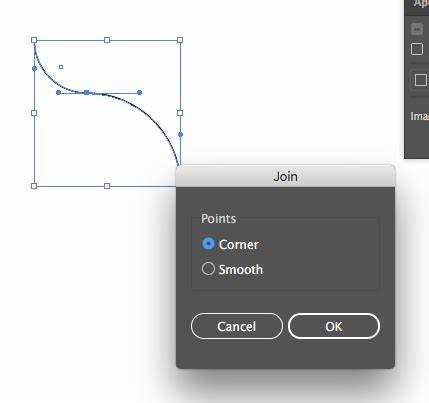Image resolution: width=429 pixels, height=403 pixels.
Task: Cancel the Join dialog
Action: pos(237,326)
